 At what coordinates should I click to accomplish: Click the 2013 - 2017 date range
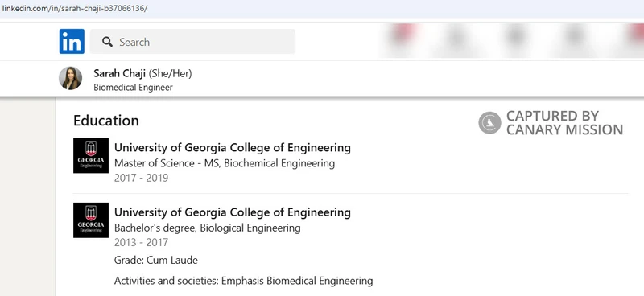pos(142,243)
